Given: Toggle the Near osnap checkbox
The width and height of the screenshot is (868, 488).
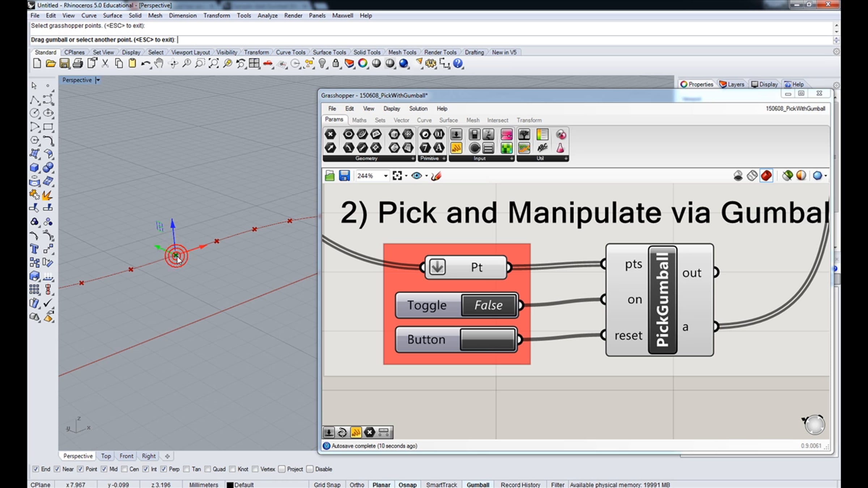Looking at the screenshot, I should click(x=57, y=469).
